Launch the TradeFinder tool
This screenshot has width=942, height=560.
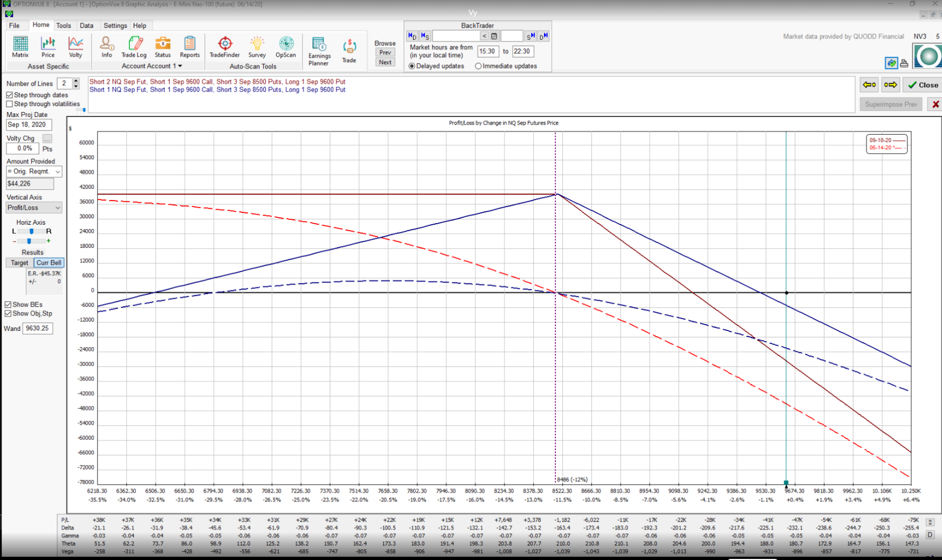pyautogui.click(x=224, y=46)
